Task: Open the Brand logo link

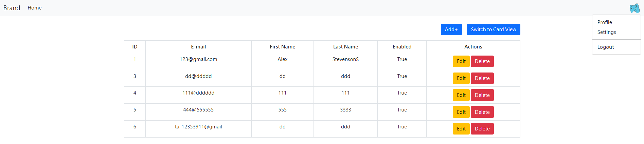Action: 12,8
